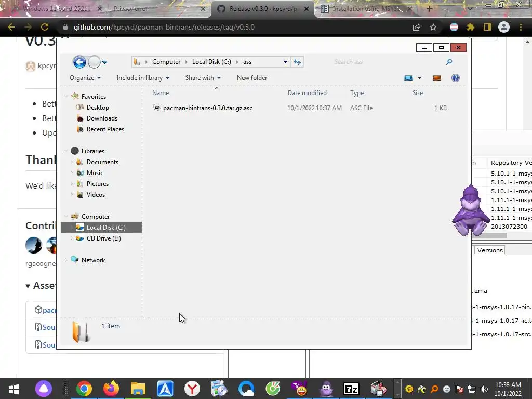532x399 pixels.
Task: Click the volume icon in tray
Action: 484,389
